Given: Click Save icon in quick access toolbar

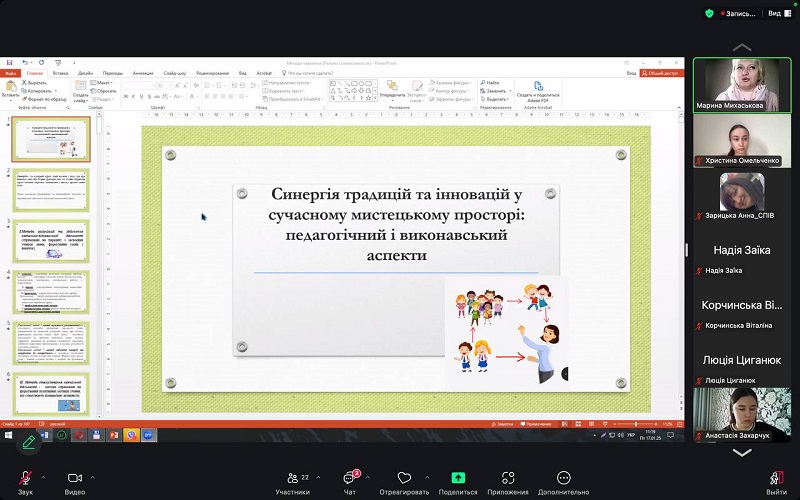Looking at the screenshot, I should tap(9, 63).
